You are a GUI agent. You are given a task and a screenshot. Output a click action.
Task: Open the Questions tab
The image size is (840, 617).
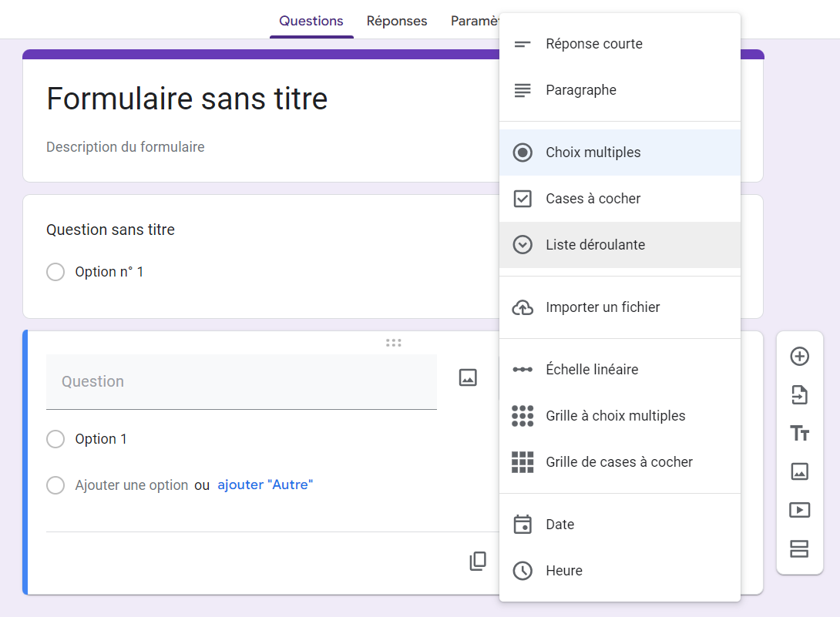(311, 21)
